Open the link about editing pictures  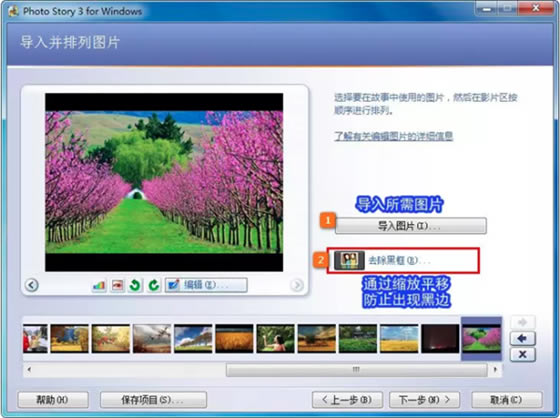(x=394, y=136)
